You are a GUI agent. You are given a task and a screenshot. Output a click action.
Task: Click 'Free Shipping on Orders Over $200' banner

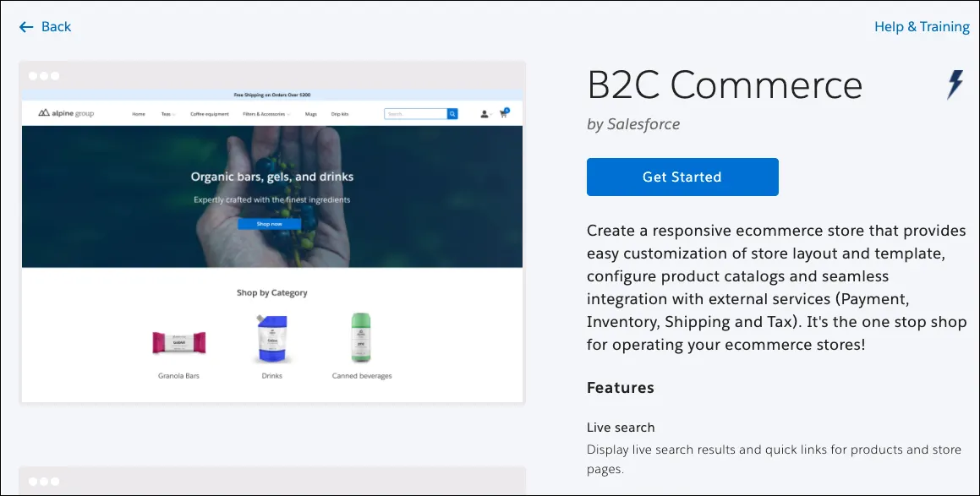(x=272, y=95)
